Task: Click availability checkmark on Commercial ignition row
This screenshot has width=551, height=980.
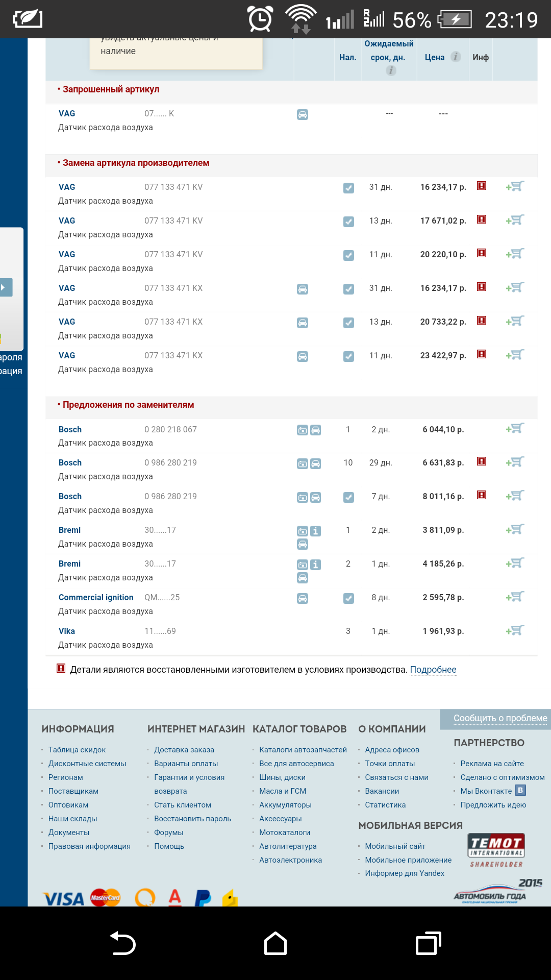Action: click(x=348, y=598)
